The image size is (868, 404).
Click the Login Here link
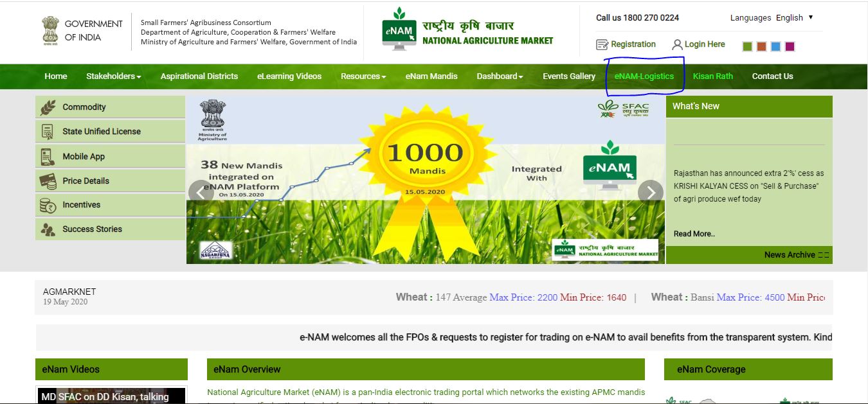click(x=705, y=44)
